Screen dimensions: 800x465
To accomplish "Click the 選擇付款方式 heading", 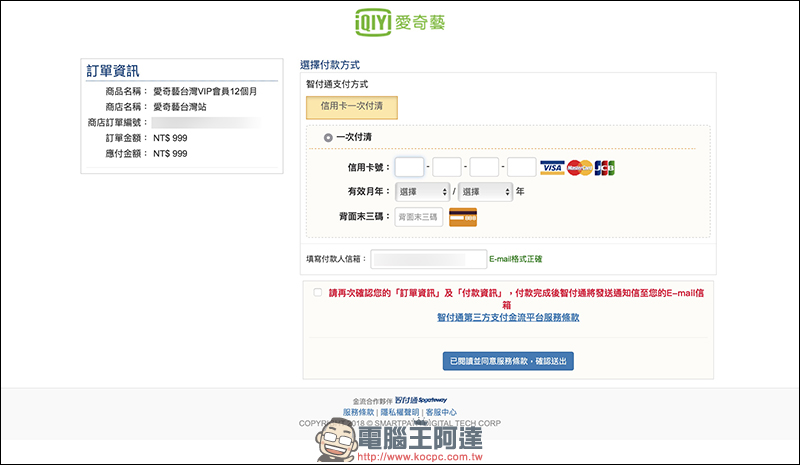I will [330, 65].
